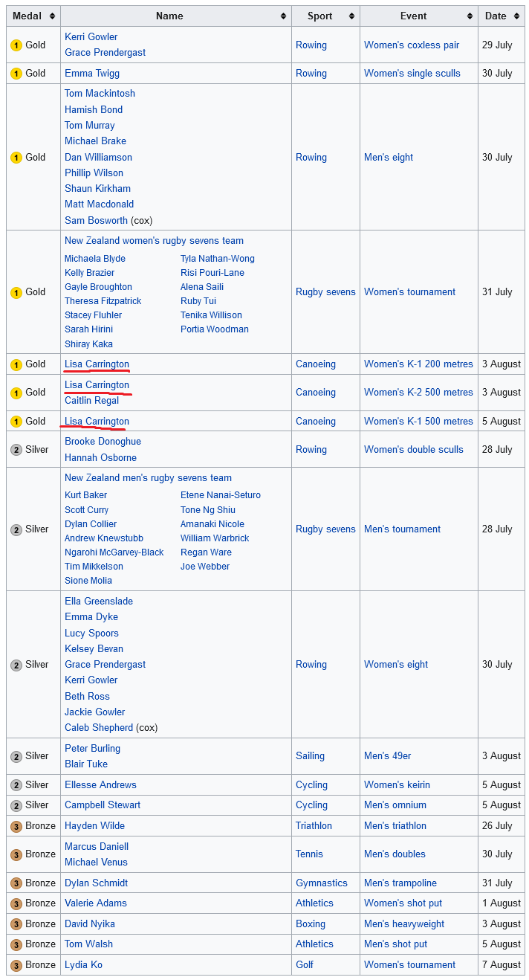Open New Zealand men's rugby sevens team link
Image resolution: width=529 pixels, height=980 pixels.
pyautogui.click(x=148, y=477)
